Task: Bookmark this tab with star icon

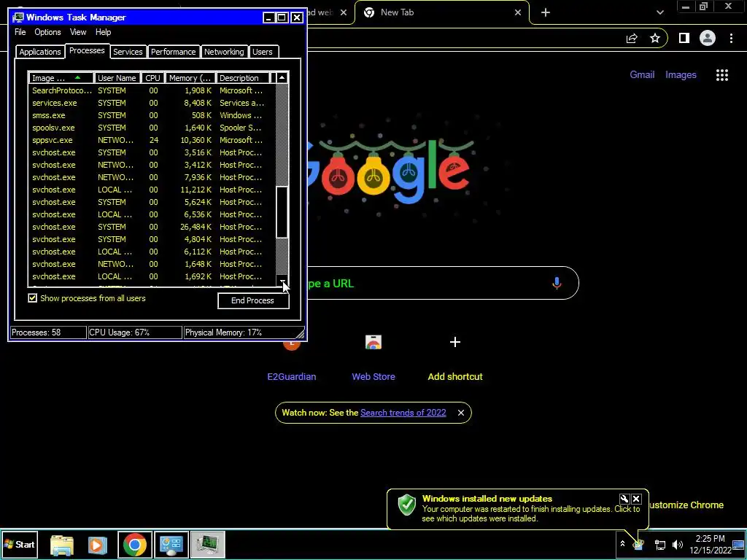Action: (655, 39)
